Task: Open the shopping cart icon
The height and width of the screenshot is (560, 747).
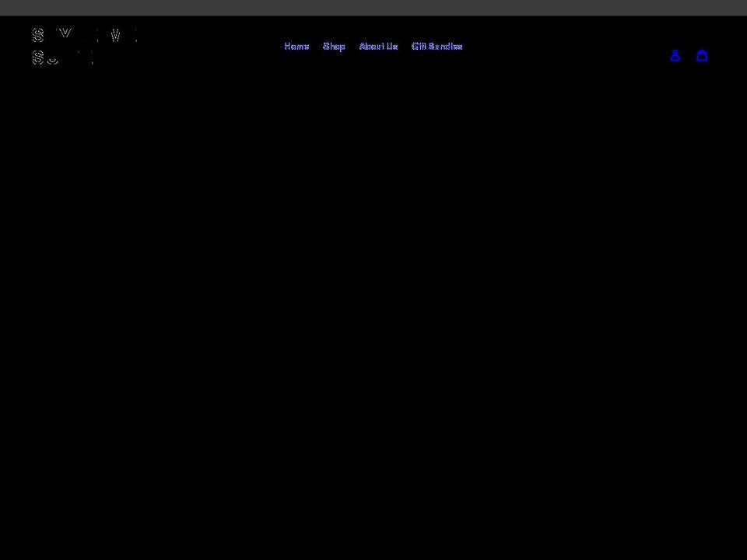Action: pos(702,56)
